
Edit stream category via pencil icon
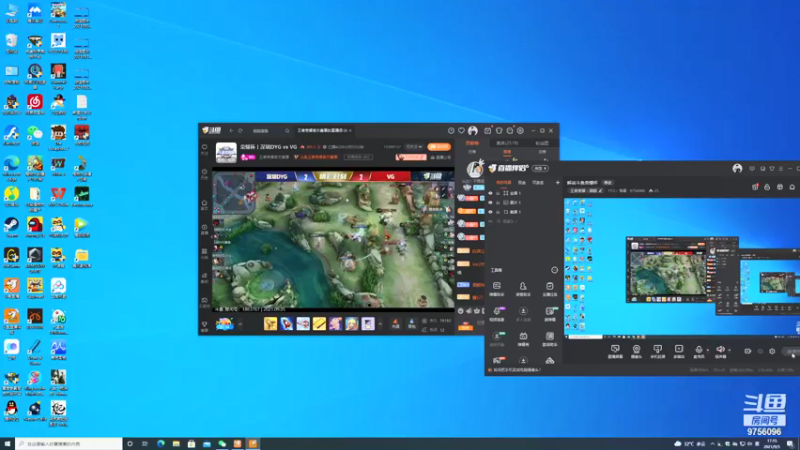click(601, 191)
